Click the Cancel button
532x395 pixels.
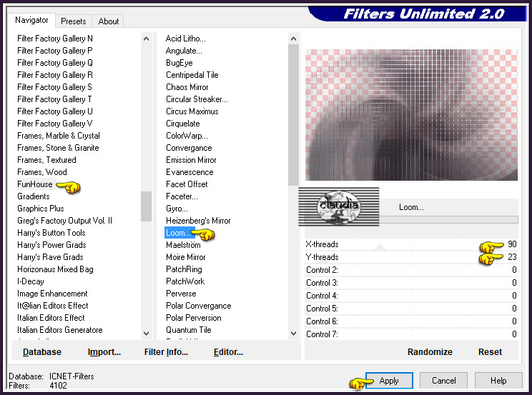coord(443,381)
